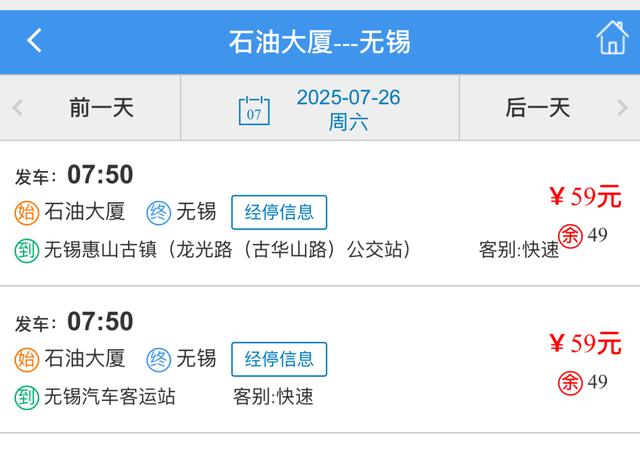This screenshot has height=450, width=640.
Task: Open the home page icon
Action: click(612, 38)
